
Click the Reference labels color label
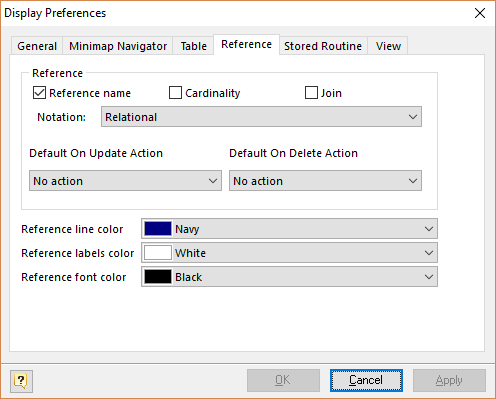[78, 253]
